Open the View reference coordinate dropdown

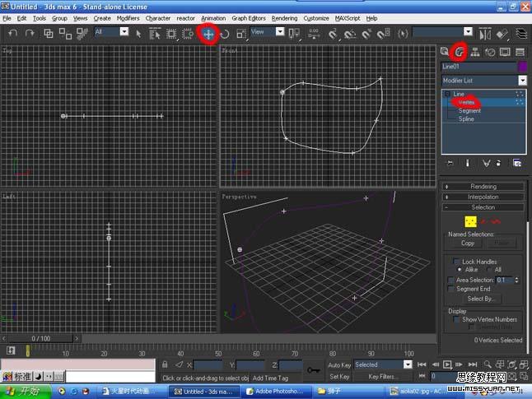(x=280, y=31)
